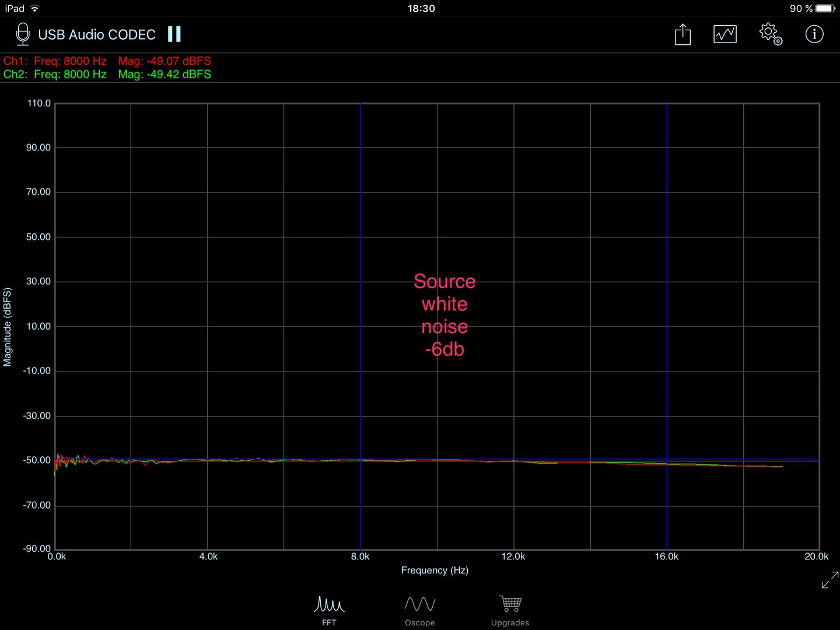Tap the battery indicator in status bar

(825, 8)
